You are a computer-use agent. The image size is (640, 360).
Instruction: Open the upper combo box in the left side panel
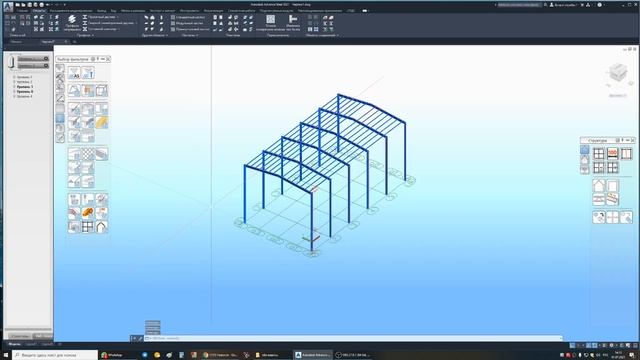pos(33,59)
